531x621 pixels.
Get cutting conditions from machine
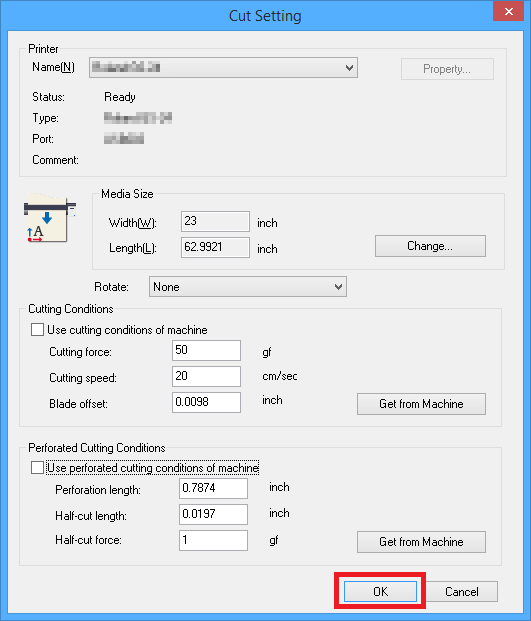point(421,404)
